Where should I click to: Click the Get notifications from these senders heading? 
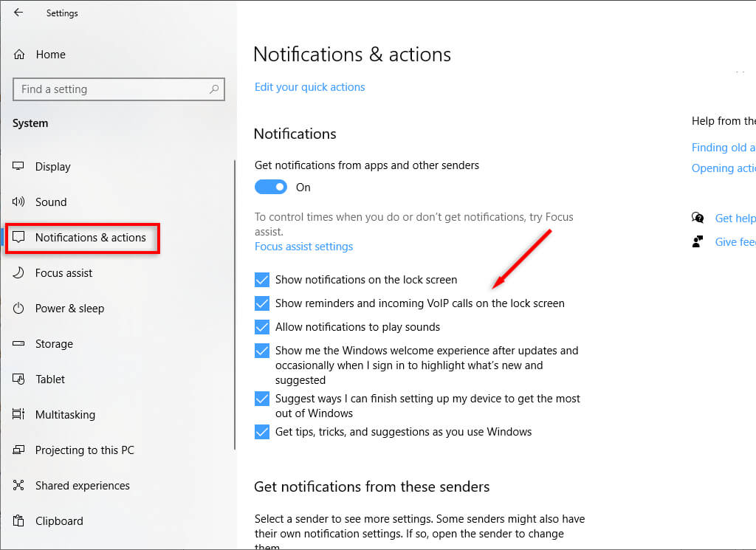372,487
